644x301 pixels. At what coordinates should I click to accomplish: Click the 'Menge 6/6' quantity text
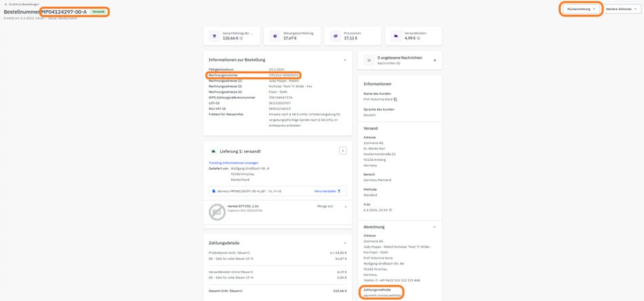[323, 207]
